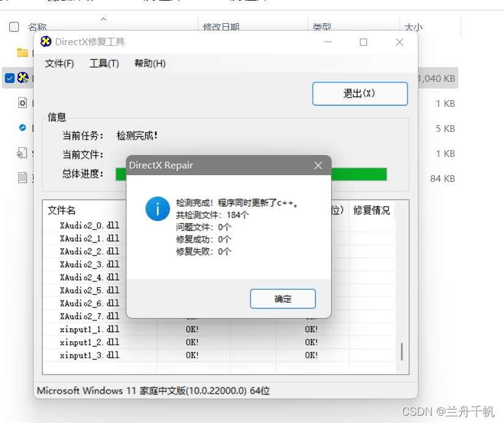
Task: Click the 退出(X) button
Action: point(360,93)
